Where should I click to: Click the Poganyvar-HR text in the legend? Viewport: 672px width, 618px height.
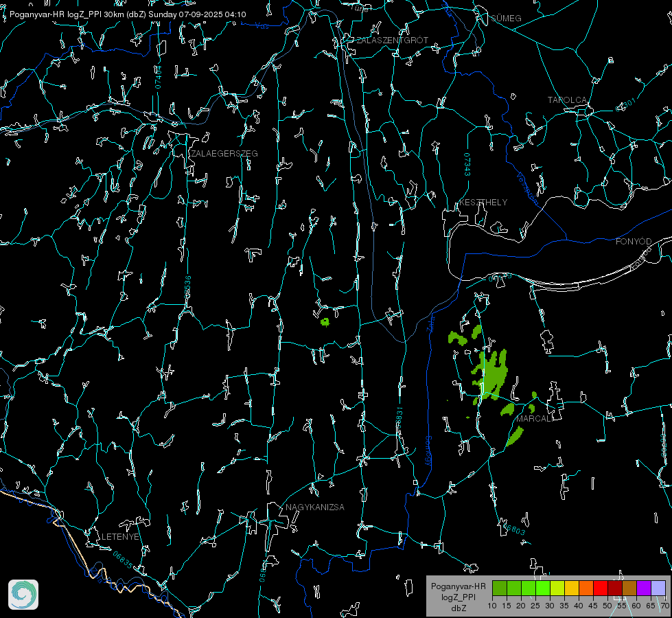point(458,586)
